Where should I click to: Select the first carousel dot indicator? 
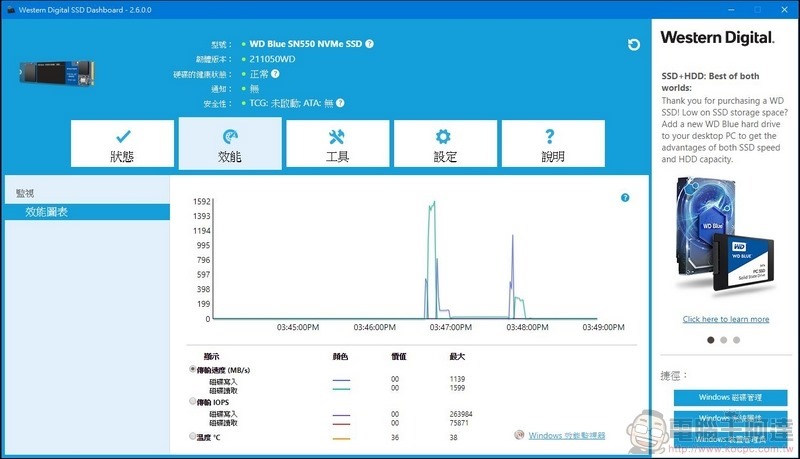tap(711, 340)
